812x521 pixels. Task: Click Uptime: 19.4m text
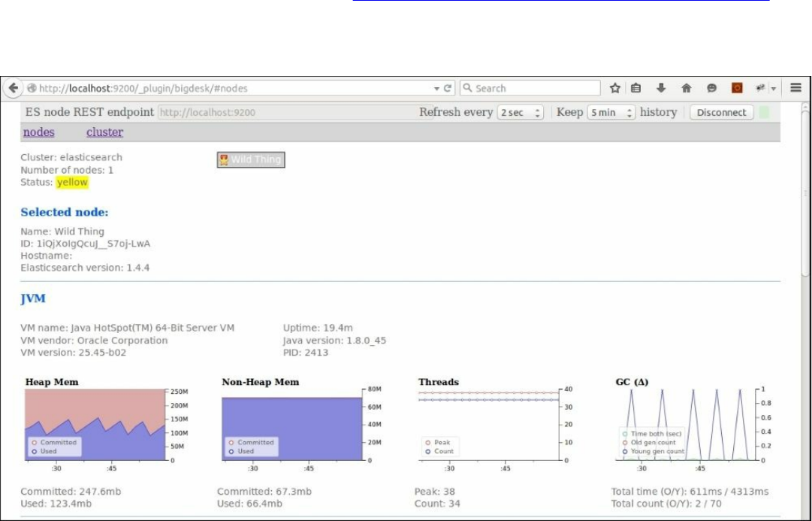click(x=318, y=328)
